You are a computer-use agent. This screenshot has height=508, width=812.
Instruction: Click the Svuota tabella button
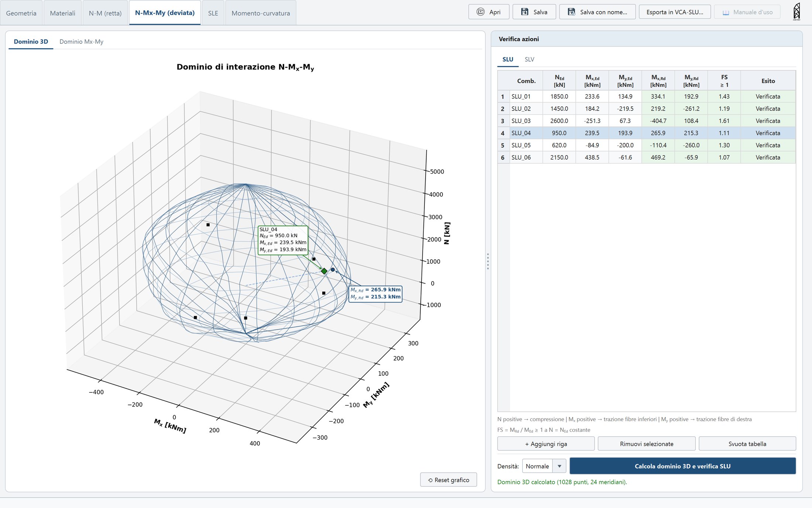(x=747, y=443)
